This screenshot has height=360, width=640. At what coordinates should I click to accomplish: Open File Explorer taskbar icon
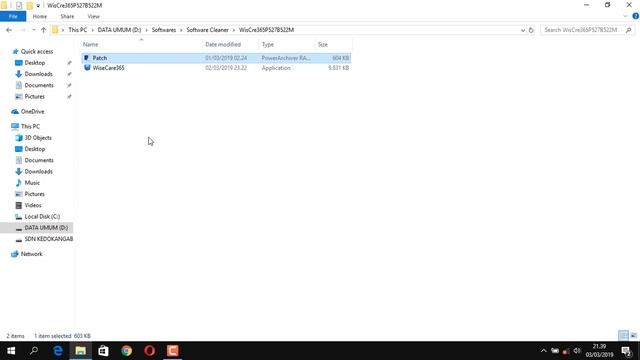tap(80, 351)
